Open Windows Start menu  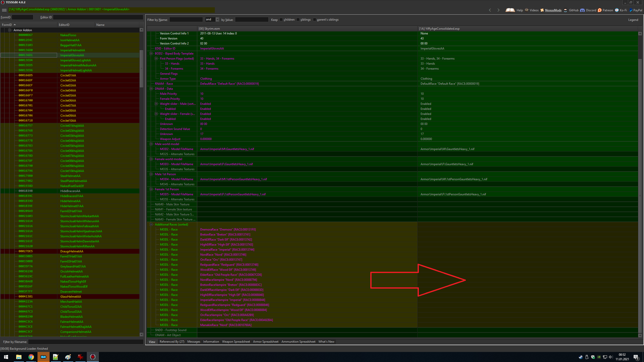(x=6, y=357)
